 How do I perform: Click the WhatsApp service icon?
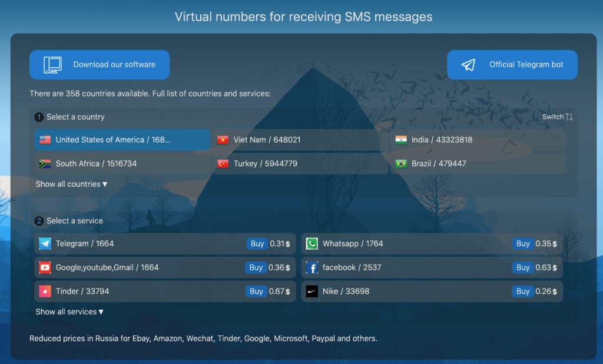pyautogui.click(x=312, y=243)
